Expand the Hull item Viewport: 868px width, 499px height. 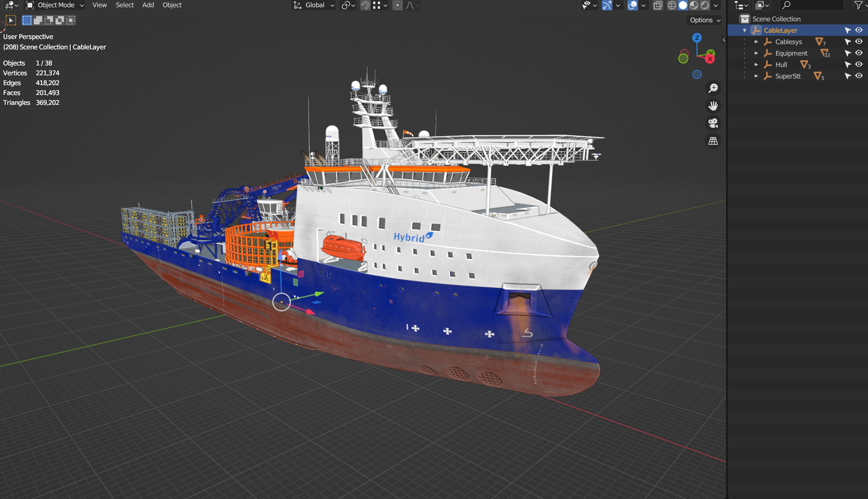(x=756, y=65)
